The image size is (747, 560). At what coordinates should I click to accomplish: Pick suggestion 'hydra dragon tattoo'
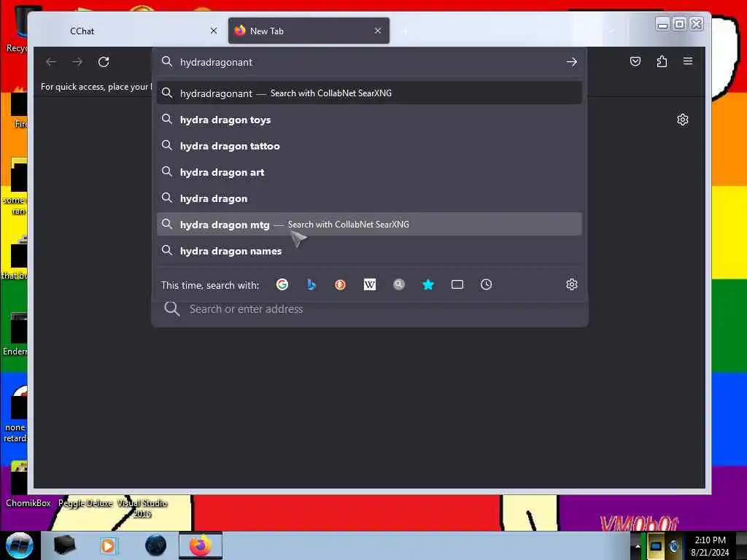(369, 146)
